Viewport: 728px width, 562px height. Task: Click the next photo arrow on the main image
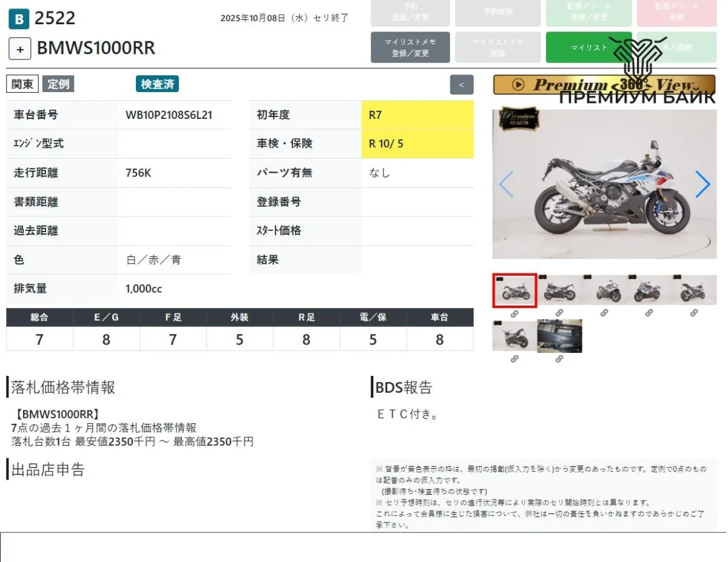click(x=702, y=184)
